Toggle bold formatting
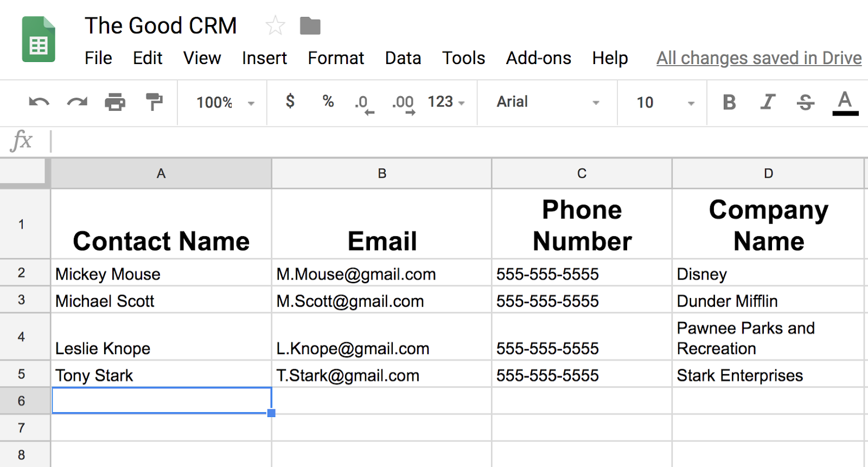 click(729, 102)
